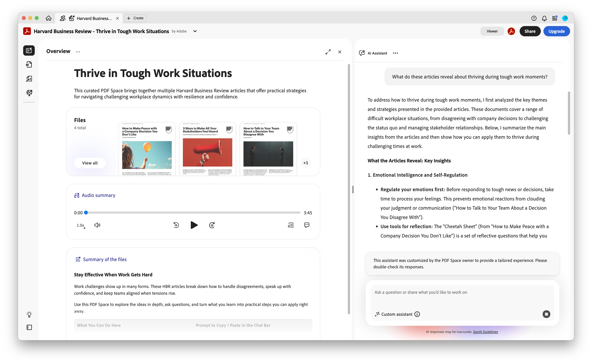Toggle the side panel layout icon
The image size is (592, 364).
pos(29,327)
